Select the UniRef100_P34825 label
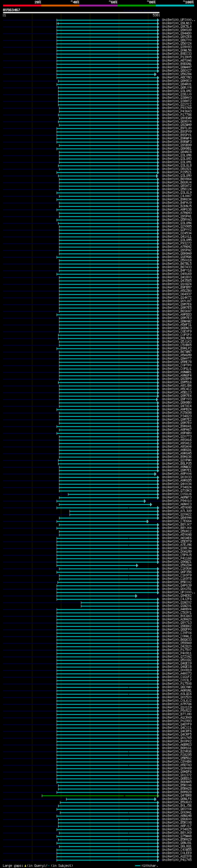Image resolution: width=197 pixels, height=868 pixels. pyautogui.click(x=177, y=829)
